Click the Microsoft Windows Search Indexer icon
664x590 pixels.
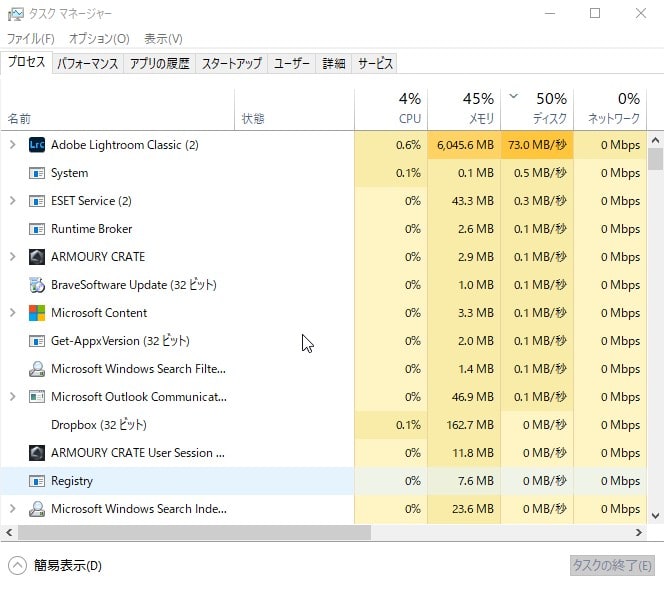pyautogui.click(x=37, y=509)
